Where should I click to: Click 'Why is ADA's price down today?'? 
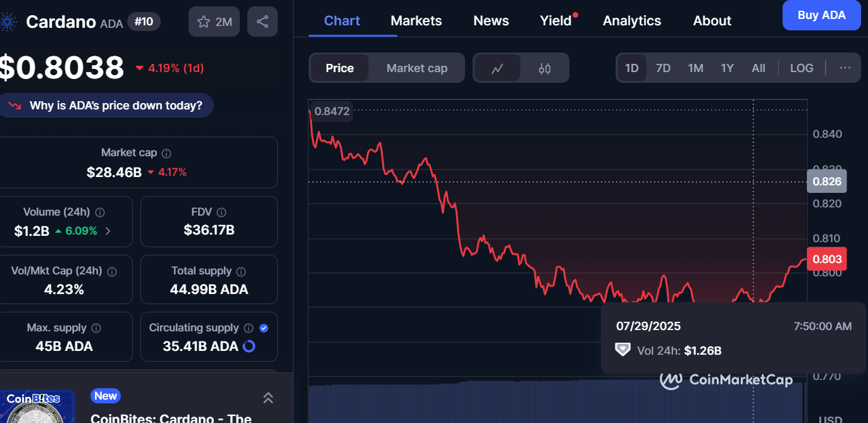click(x=107, y=106)
